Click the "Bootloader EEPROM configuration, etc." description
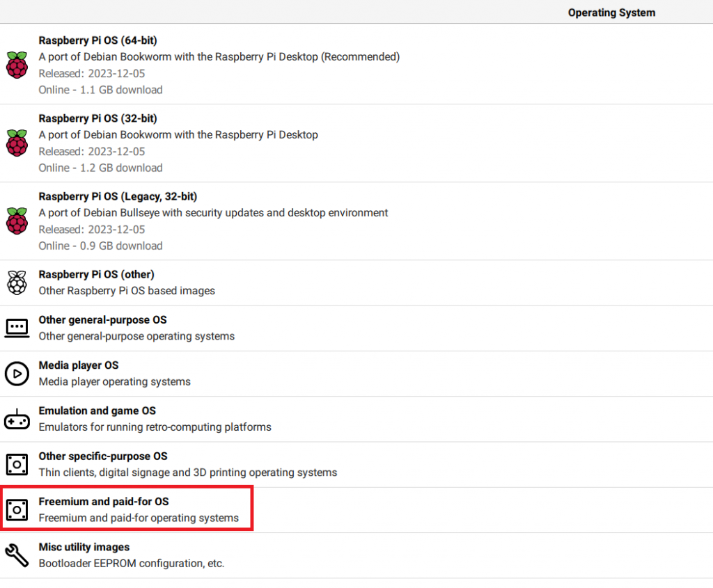713x588 pixels. click(x=132, y=564)
